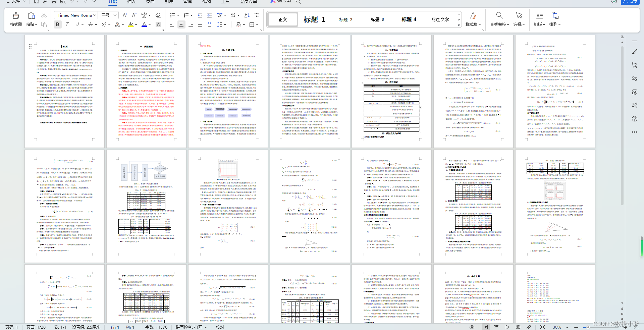Click the Paste (粘贴) clipboard icon
The image size is (644, 330).
tap(32, 16)
